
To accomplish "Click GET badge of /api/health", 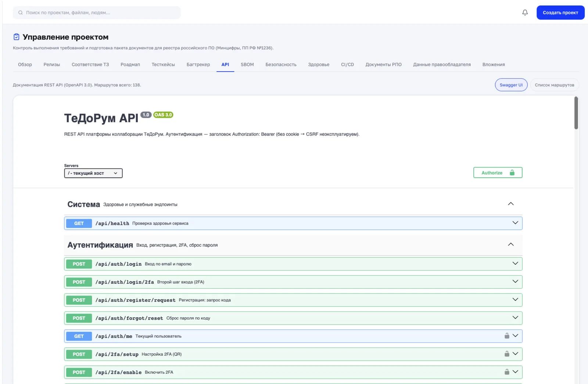I will pos(79,223).
